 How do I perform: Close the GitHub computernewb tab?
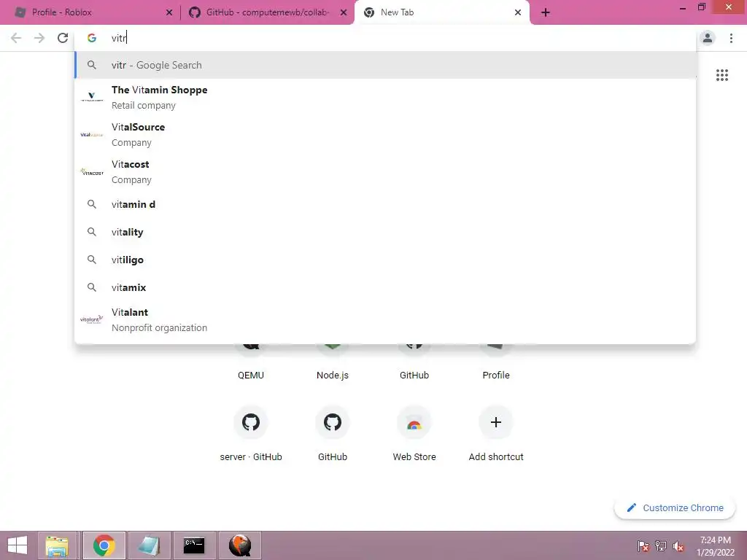(x=344, y=12)
